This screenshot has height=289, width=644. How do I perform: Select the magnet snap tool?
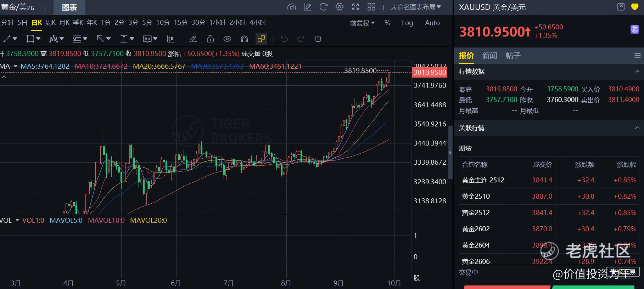point(244,39)
